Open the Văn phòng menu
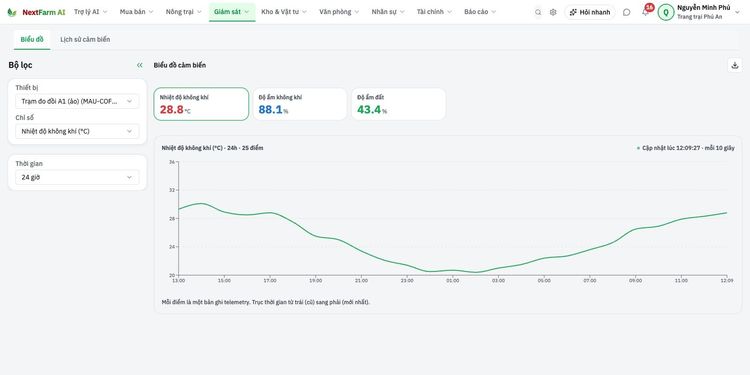Viewport: 750px width, 375px height. [339, 12]
